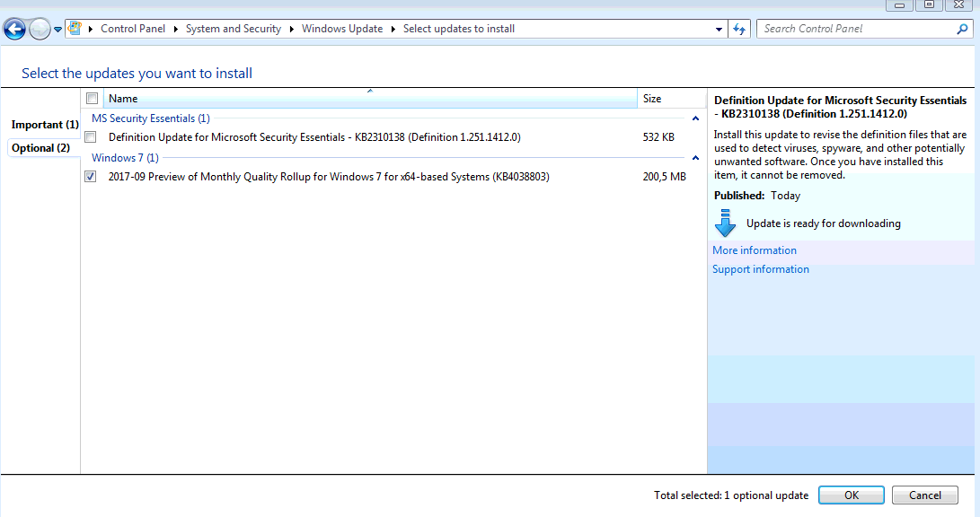980x517 pixels.
Task: Click the search magnifier icon
Action: (x=962, y=29)
